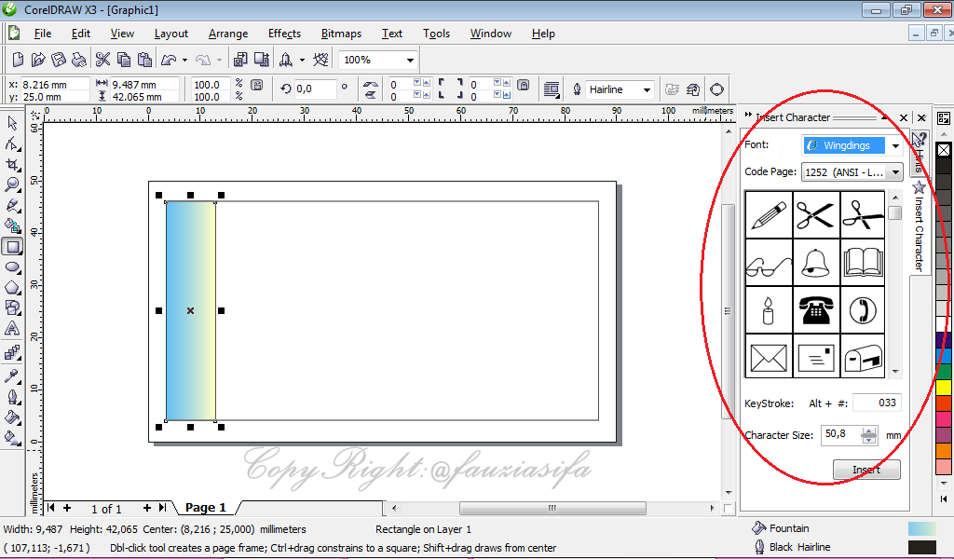954x560 pixels.
Task: Click the Import icon
Action: 241,59
